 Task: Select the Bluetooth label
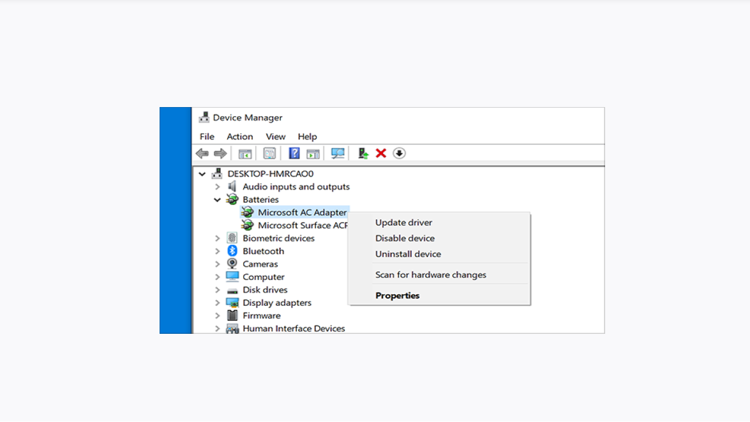tap(263, 251)
